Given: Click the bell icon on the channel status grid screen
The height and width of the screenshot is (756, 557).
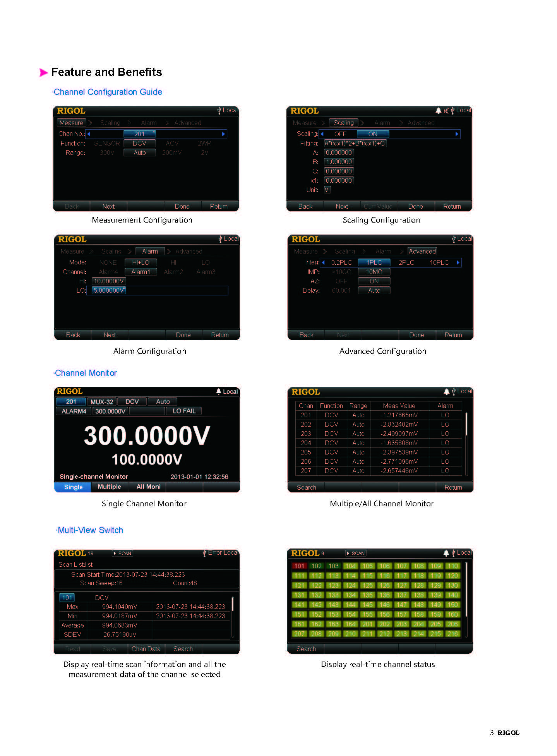Looking at the screenshot, I should (446, 553).
